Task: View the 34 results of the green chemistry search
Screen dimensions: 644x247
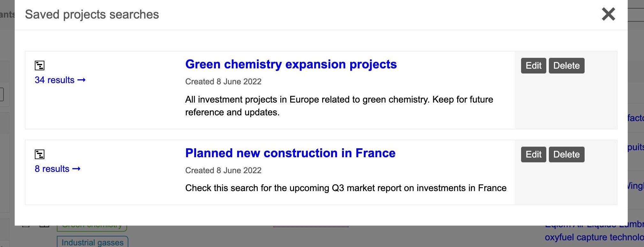Action: point(54,80)
